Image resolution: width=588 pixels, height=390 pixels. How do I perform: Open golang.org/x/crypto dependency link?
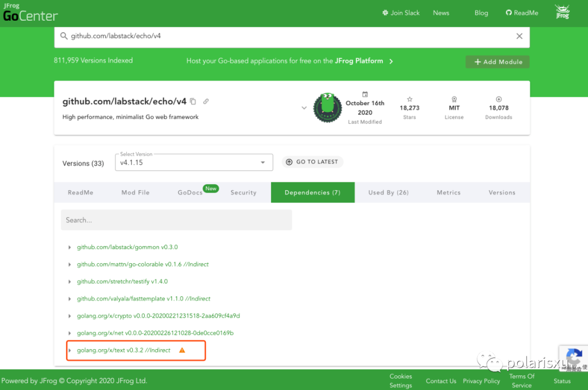(x=158, y=316)
